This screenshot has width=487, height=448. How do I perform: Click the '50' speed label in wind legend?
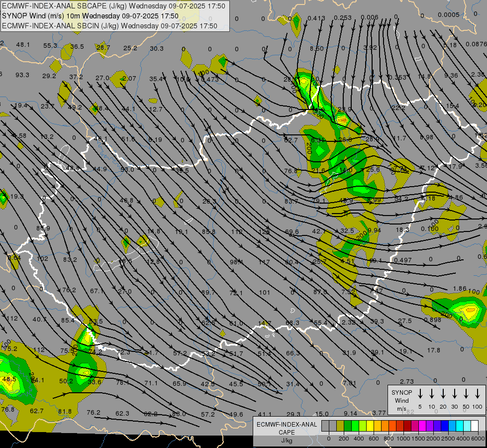(x=466, y=407)
